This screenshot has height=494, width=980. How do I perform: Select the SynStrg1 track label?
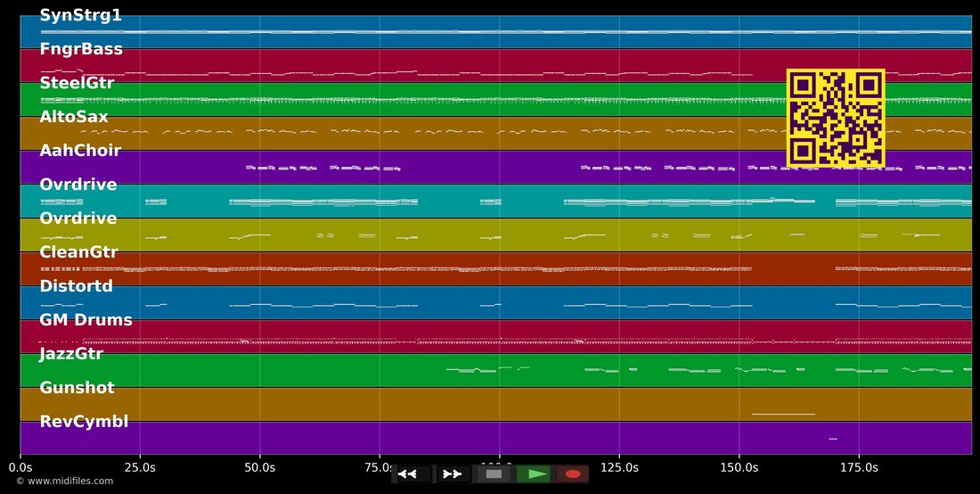tap(80, 16)
